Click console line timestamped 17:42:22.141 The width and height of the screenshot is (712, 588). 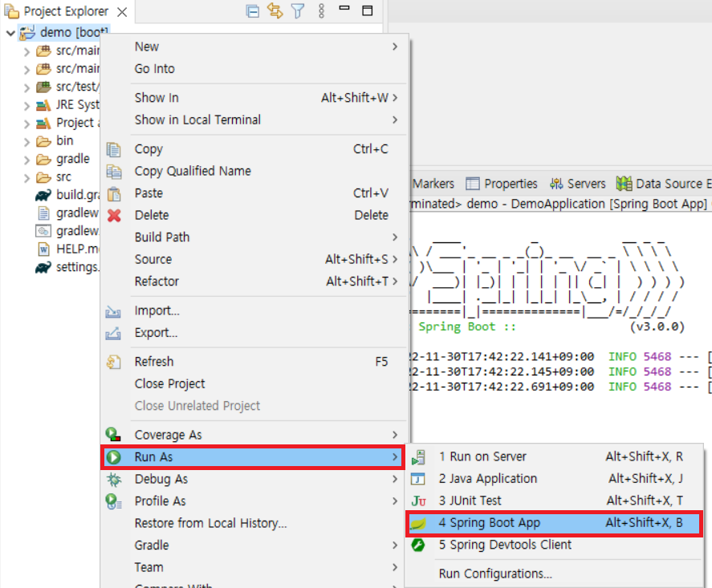tap(560, 357)
